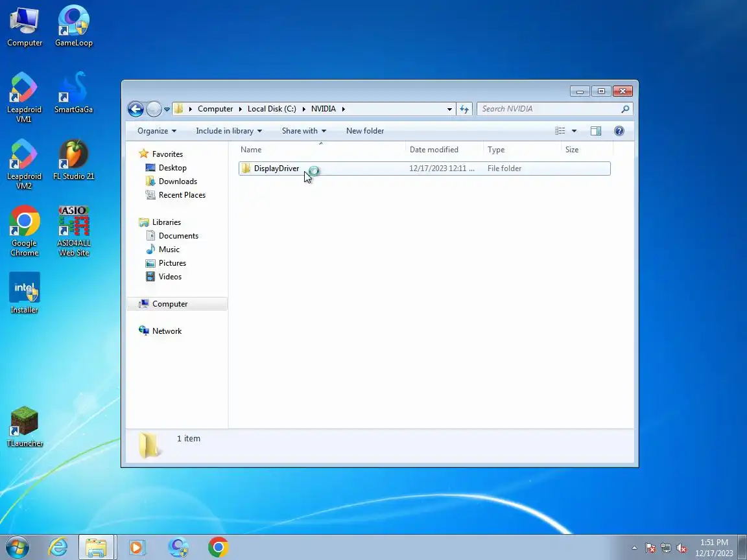
Task: Sort by the Size column header
Action: (x=587, y=150)
